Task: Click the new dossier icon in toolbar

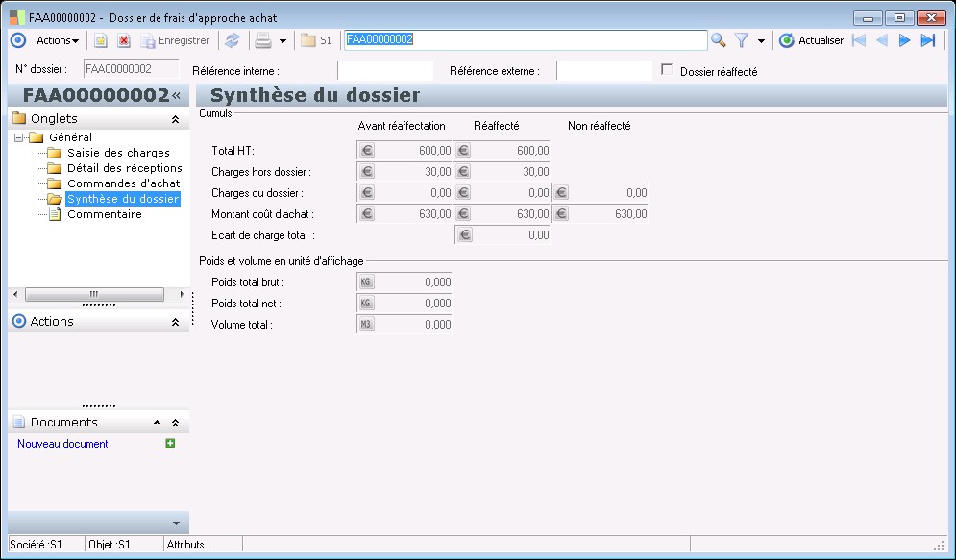Action: point(100,40)
